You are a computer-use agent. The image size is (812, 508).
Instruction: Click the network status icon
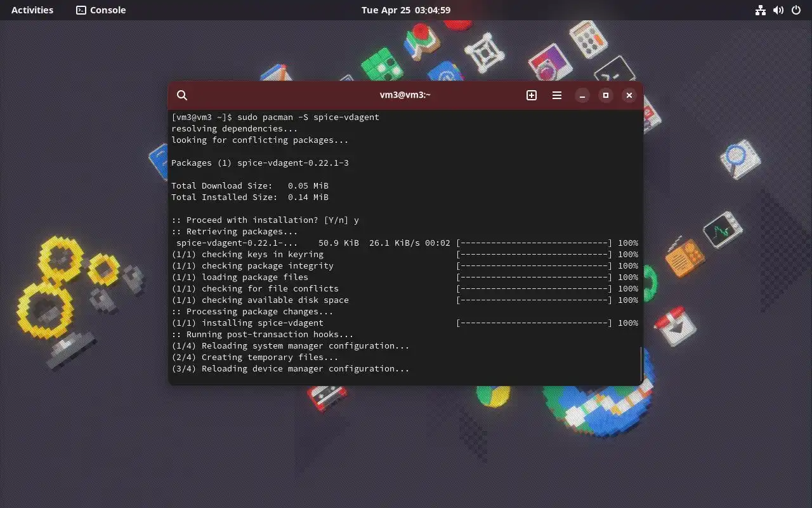760,10
